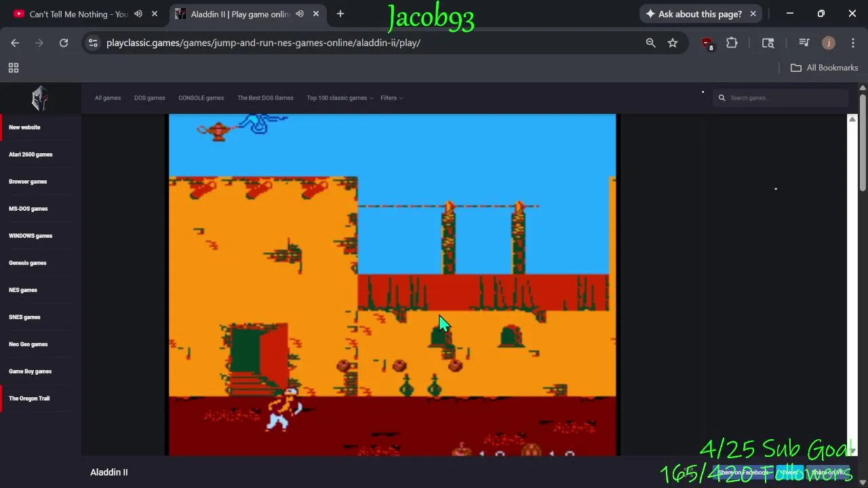The height and width of the screenshot is (488, 868).
Task: Open the zoom magnifier in address bar
Action: 651,43
